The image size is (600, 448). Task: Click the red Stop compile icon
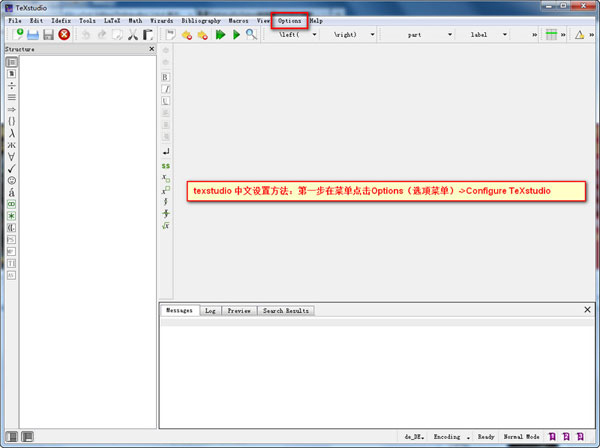(x=64, y=34)
